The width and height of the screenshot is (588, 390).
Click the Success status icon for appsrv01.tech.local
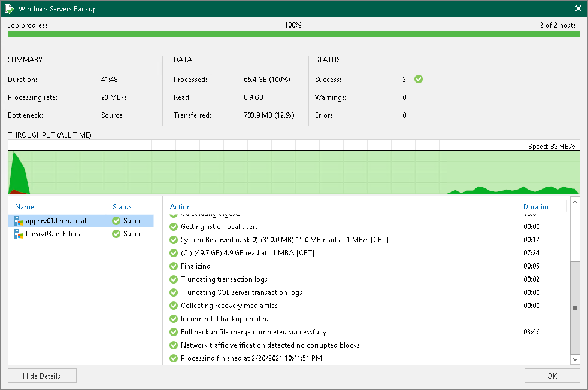[116, 221]
